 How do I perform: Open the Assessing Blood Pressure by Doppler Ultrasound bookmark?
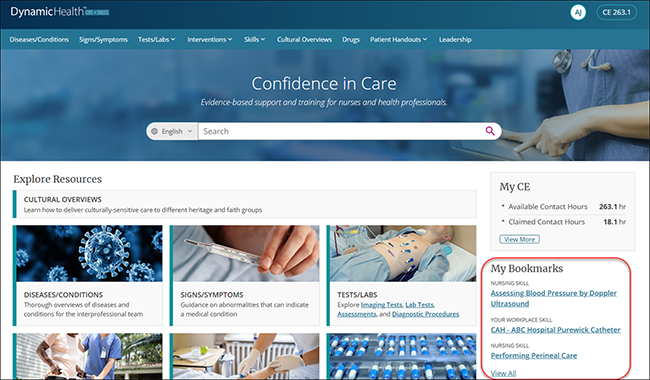[x=553, y=298]
